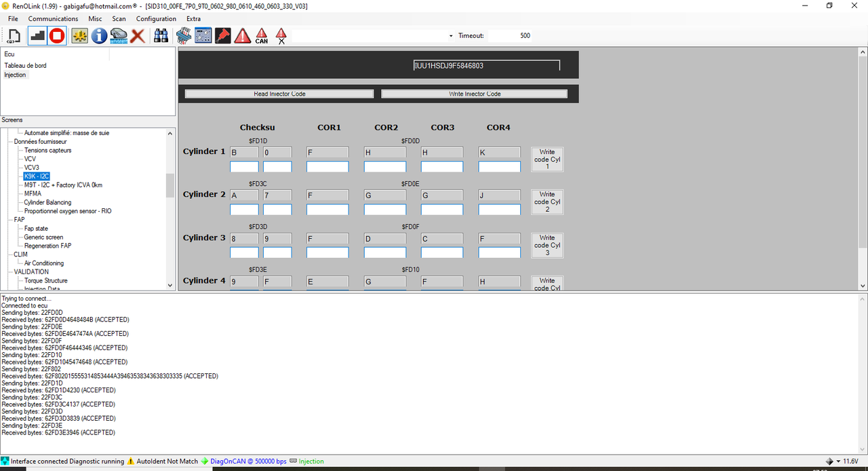Select the Generic screen tree item
Screen dimensions: 868x471
(x=43, y=238)
